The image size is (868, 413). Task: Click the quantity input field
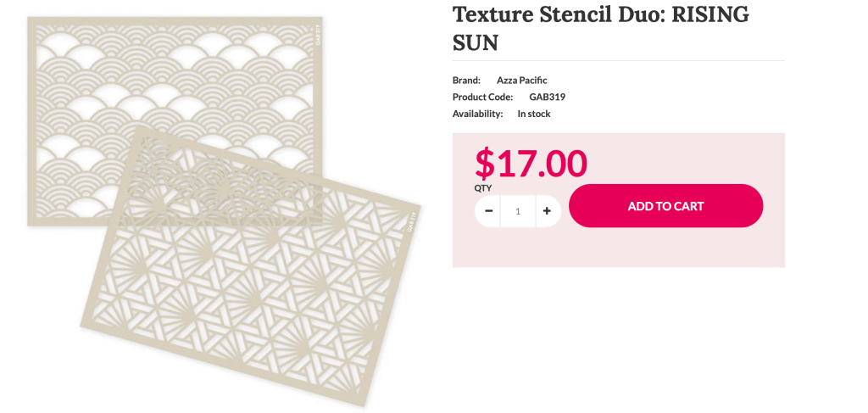pyautogui.click(x=517, y=210)
